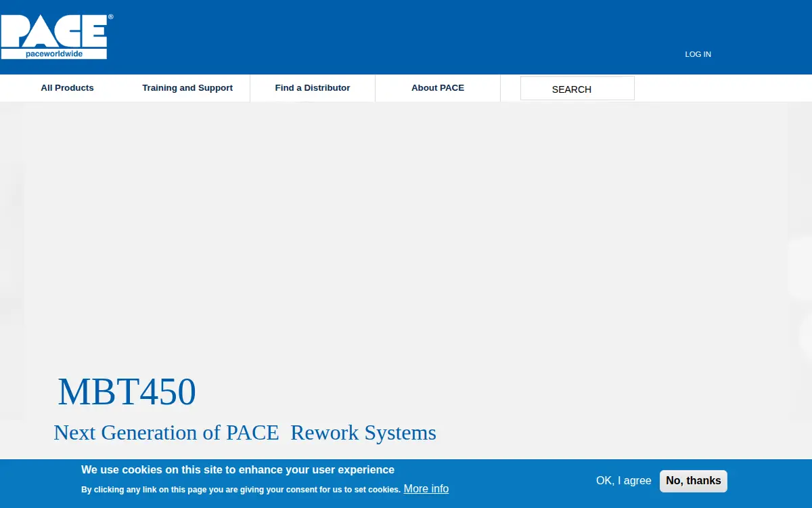Open the More info cookie link

tap(426, 488)
